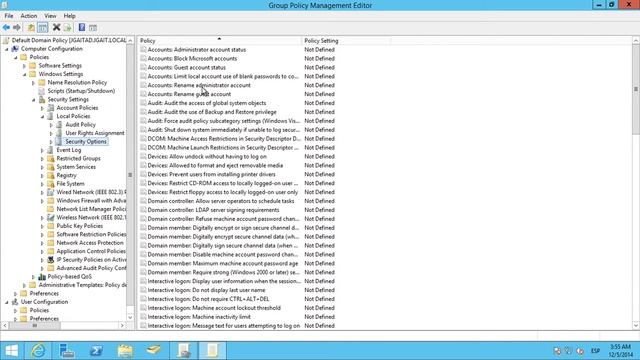Click the Show/Hide action pane icon
Screen dimensions: 640x360
(93, 27)
